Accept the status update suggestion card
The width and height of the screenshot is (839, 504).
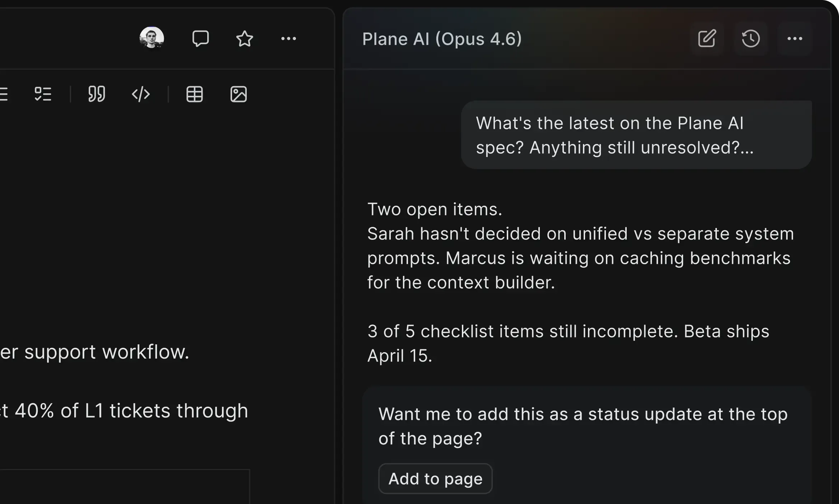435,479
